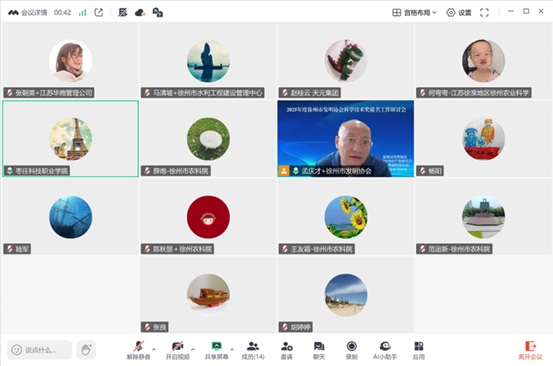Open the 应用 apps icon
Viewport: 553px width, 366px height.
(419, 350)
